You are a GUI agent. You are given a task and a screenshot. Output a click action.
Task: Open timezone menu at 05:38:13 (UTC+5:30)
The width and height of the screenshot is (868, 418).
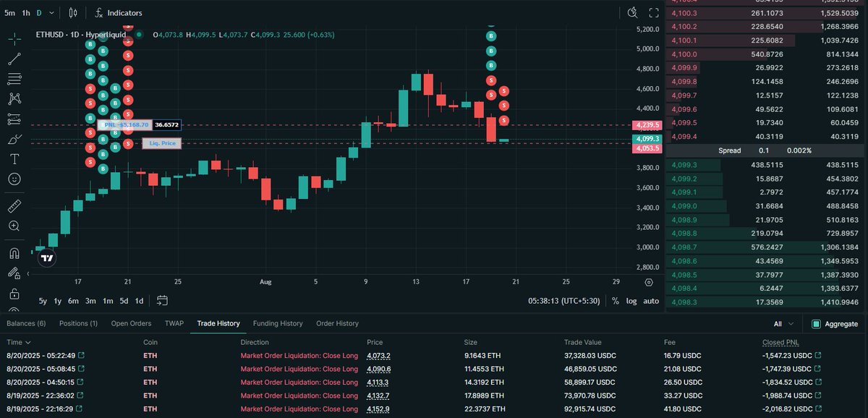[x=566, y=301]
